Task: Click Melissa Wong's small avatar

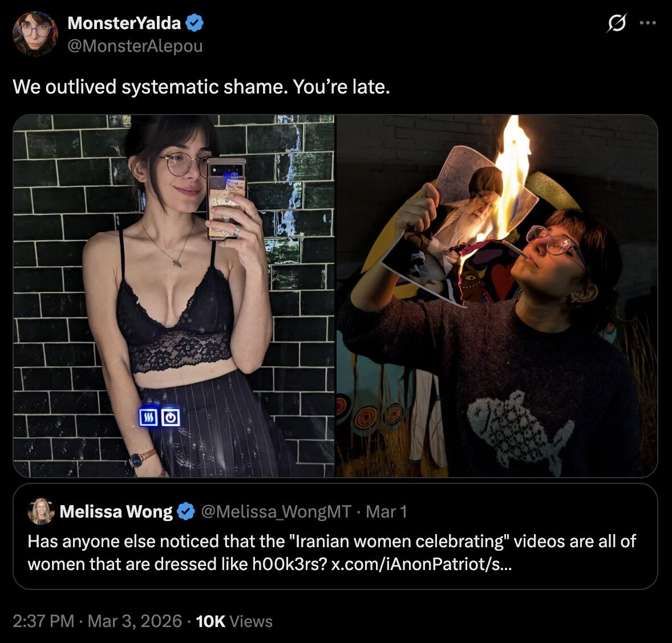Action: pyautogui.click(x=41, y=511)
